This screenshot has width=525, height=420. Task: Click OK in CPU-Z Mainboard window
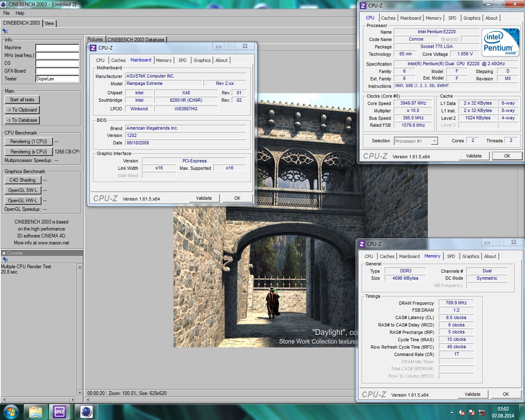click(237, 198)
